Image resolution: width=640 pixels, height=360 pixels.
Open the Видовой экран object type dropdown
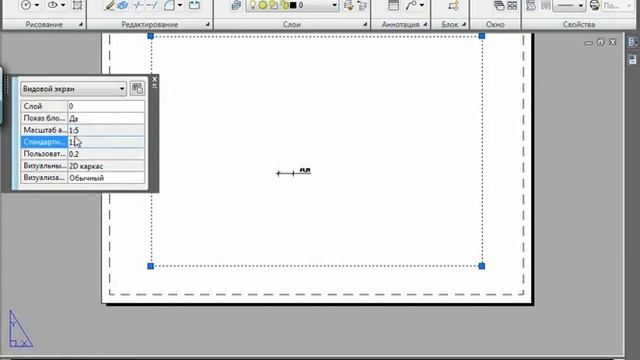(122, 89)
